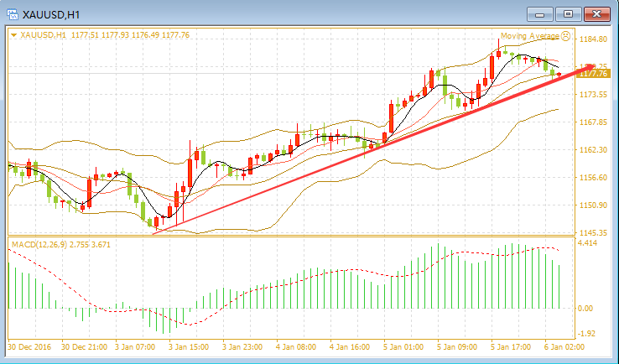Click the 1145.35 price scale label
This screenshot has width=619, height=364.
tap(593, 232)
